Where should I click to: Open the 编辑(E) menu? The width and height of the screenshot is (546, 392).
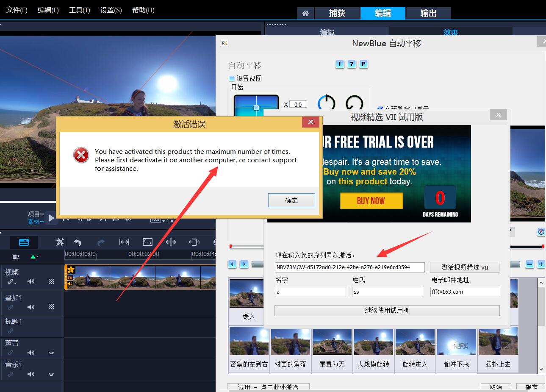48,10
